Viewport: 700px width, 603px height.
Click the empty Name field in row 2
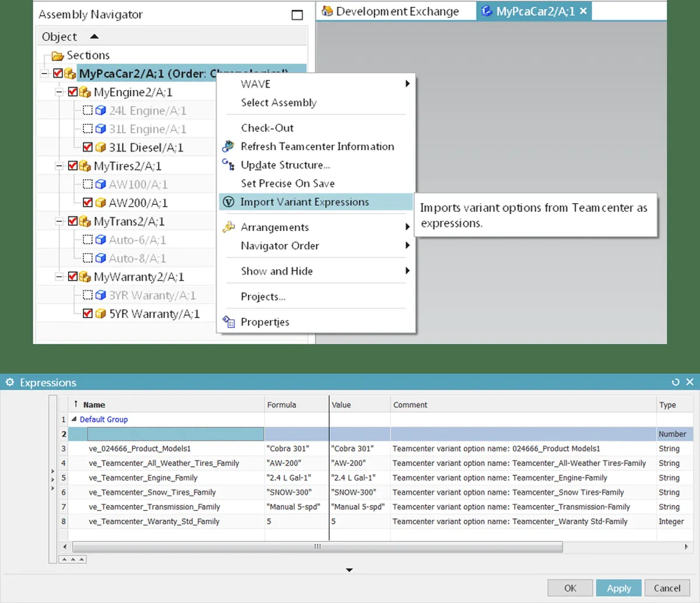click(175, 434)
